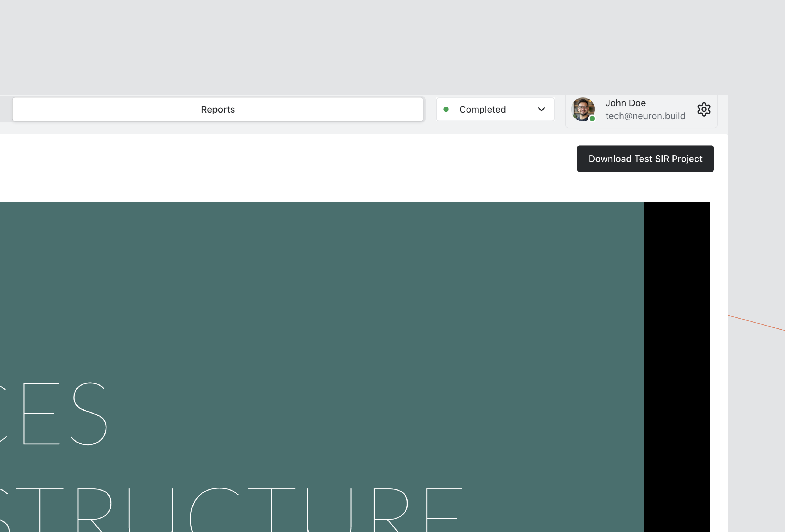Expand the Completed dropdown chevron arrow
The image size is (785, 532).
pyautogui.click(x=541, y=109)
